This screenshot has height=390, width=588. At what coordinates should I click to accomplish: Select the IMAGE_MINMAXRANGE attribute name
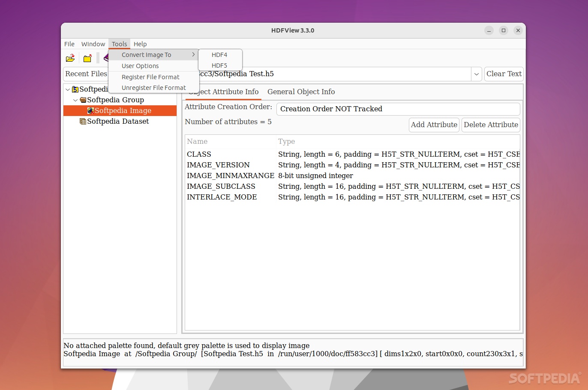[231, 176]
